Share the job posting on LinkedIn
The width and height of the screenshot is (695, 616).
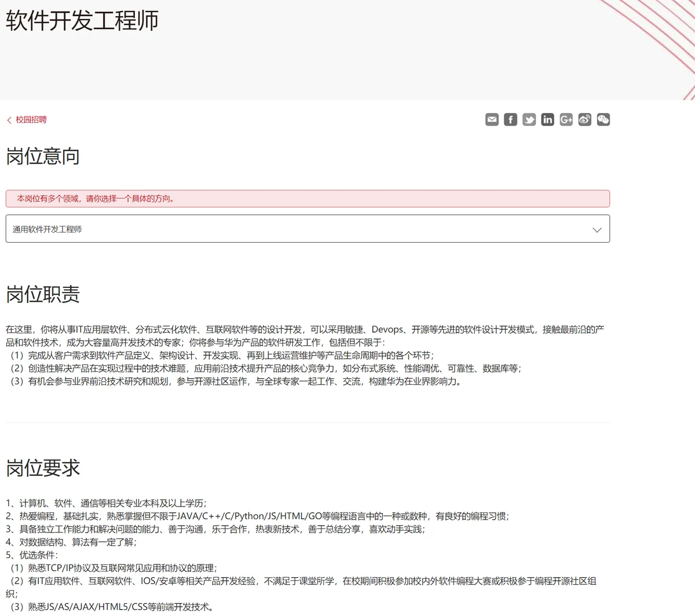point(547,119)
